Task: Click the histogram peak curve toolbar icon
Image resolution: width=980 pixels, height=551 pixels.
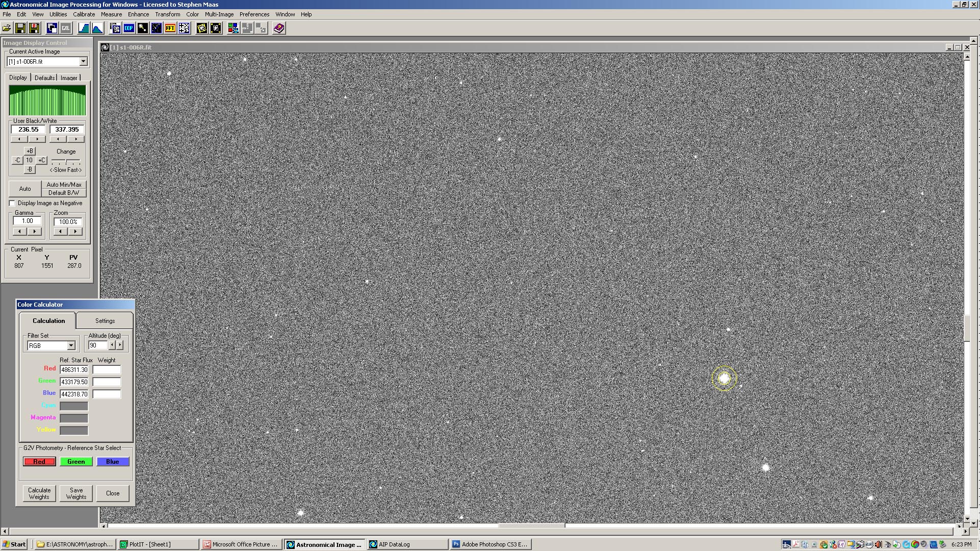Action: click(x=97, y=29)
